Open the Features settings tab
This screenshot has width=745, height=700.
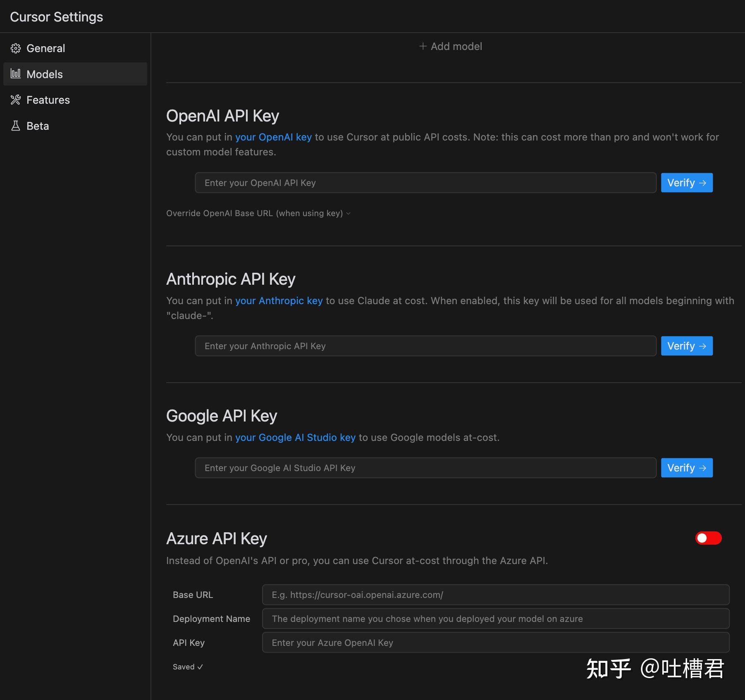click(48, 100)
